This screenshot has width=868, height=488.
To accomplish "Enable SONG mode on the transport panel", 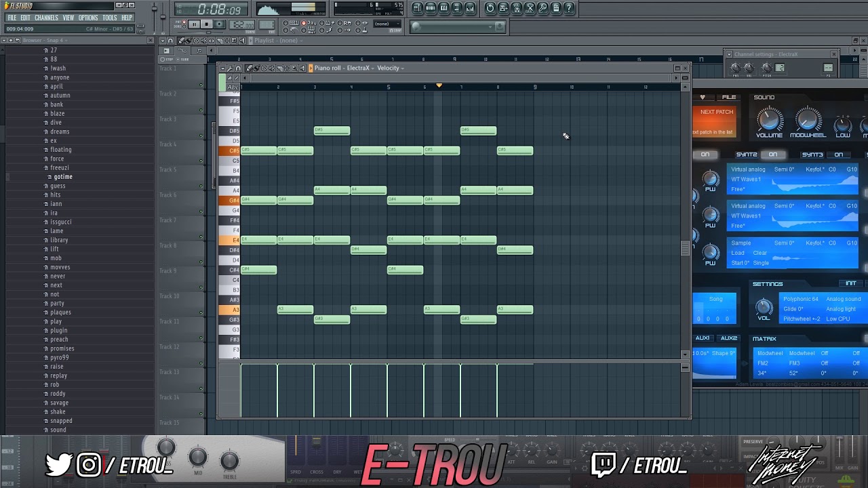I will (184, 26).
